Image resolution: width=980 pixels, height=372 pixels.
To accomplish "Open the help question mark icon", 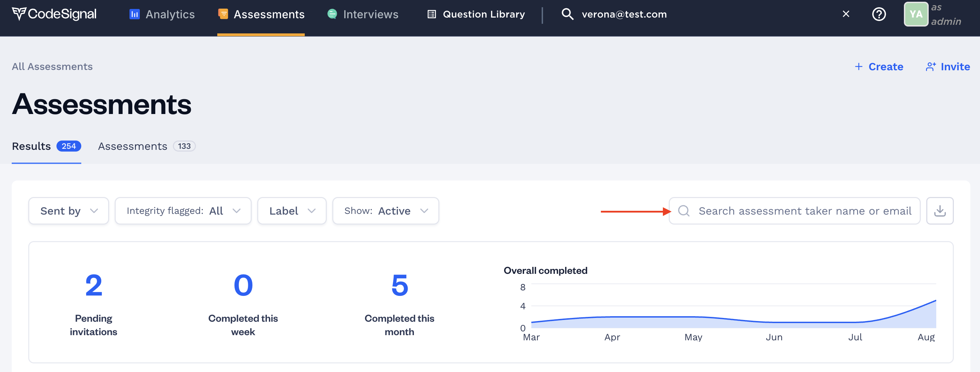I will point(878,14).
